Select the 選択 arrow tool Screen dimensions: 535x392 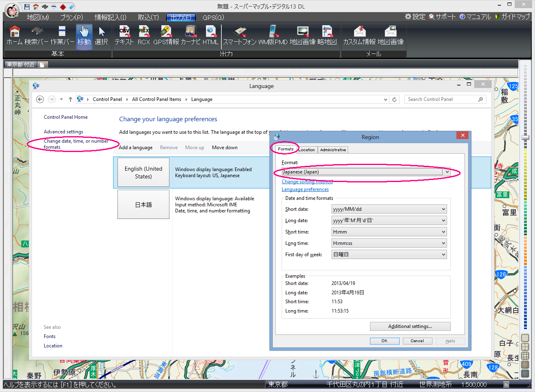(101, 35)
